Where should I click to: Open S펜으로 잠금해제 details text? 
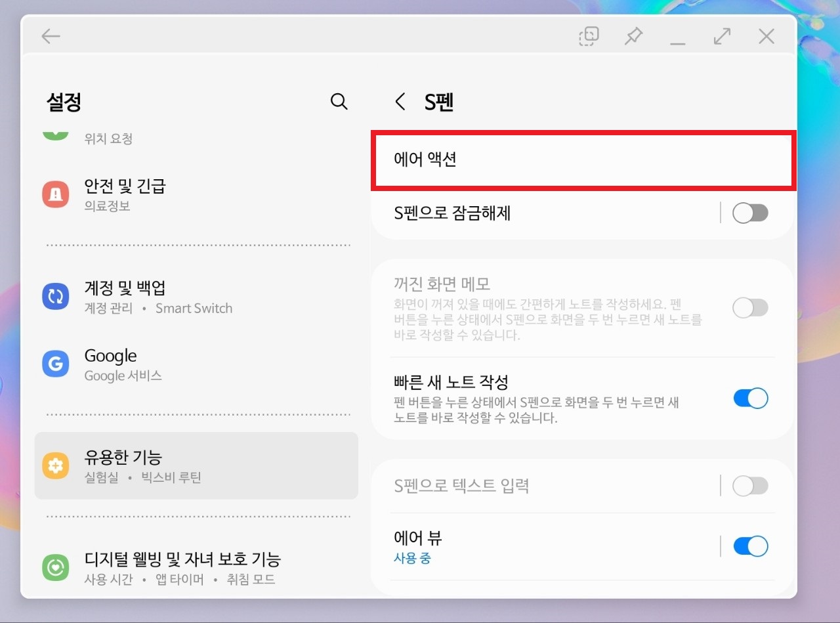[x=452, y=213]
